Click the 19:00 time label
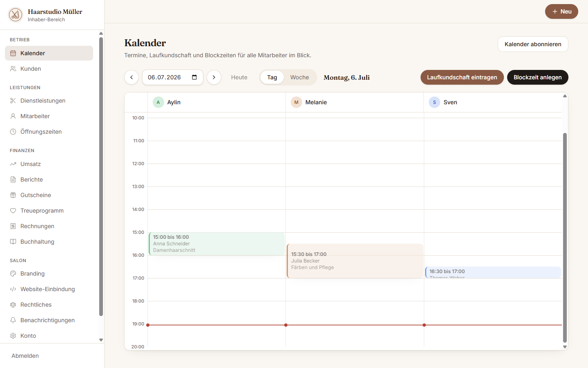 [138, 324]
